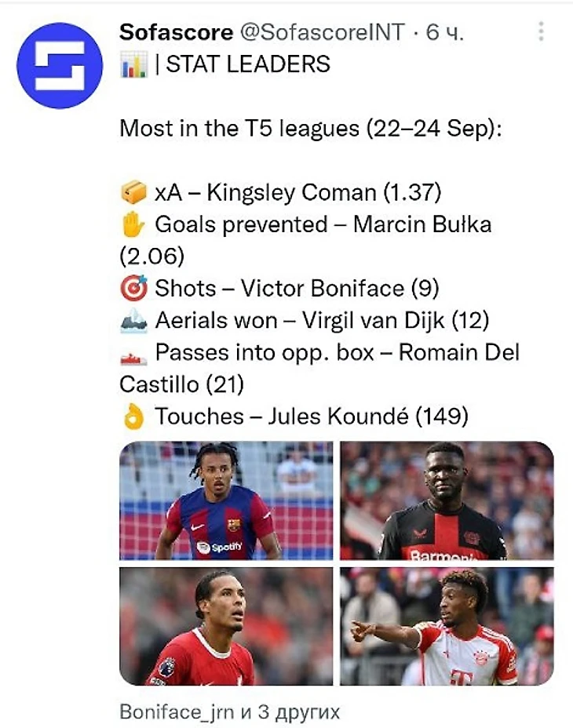Screen dimensions: 573x728
Task: Click the shoe emoji by Passes into opp. box
Action: [133, 354]
